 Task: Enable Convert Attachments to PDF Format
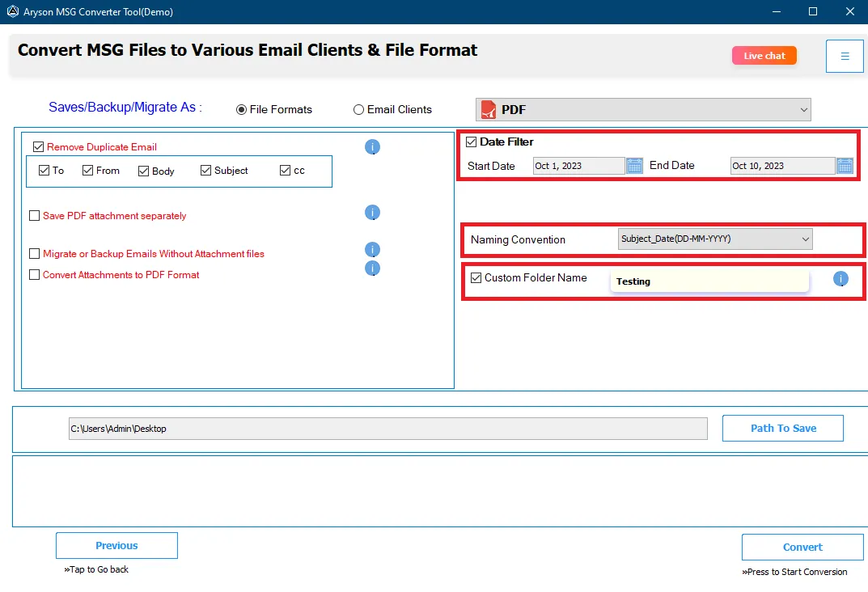point(34,274)
